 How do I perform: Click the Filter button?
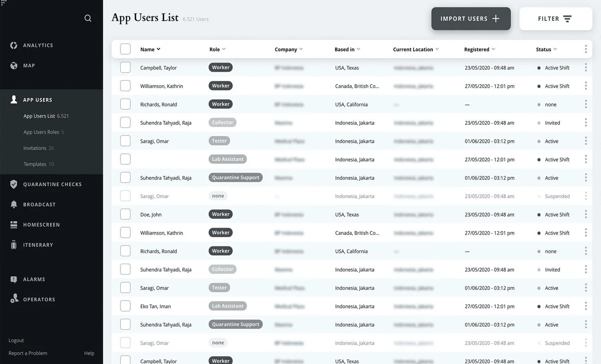pos(556,18)
